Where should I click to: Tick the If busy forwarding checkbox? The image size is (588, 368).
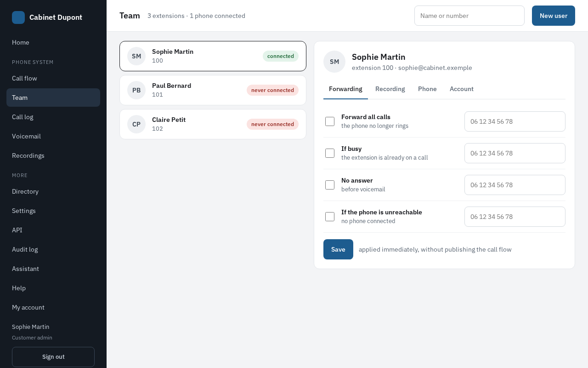[330, 153]
